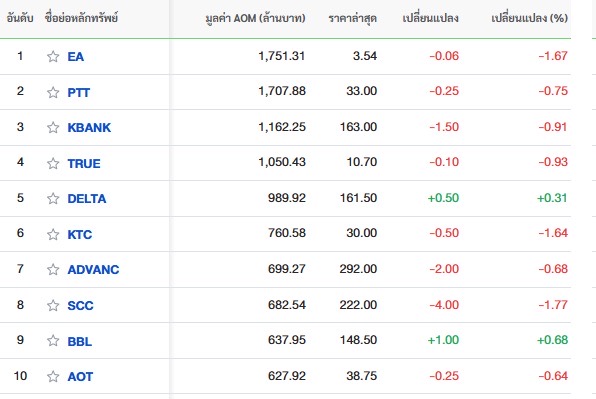Star the DELTA stock row

[x=53, y=198]
